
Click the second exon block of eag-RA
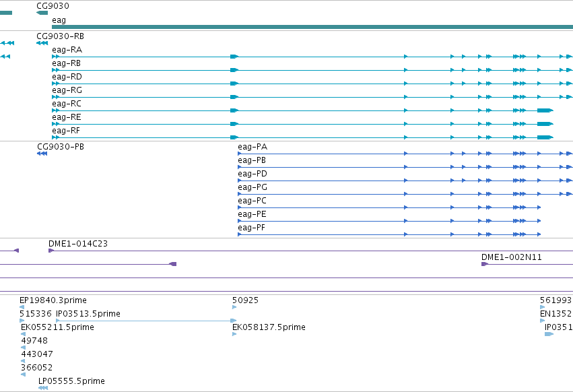tap(234, 57)
